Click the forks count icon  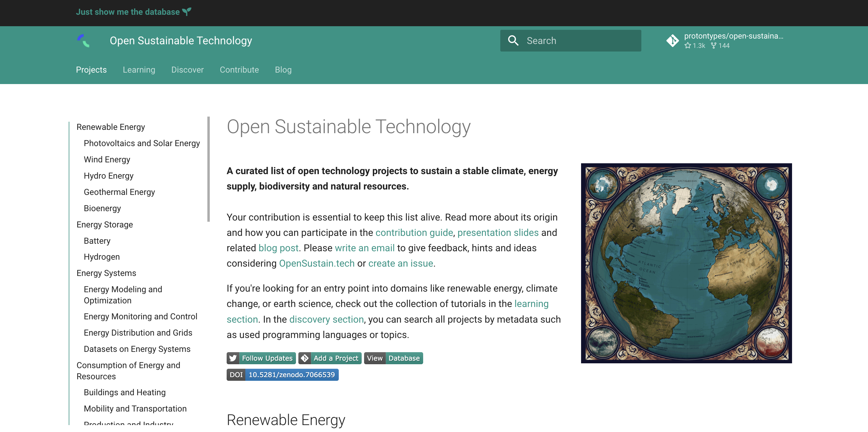(713, 45)
